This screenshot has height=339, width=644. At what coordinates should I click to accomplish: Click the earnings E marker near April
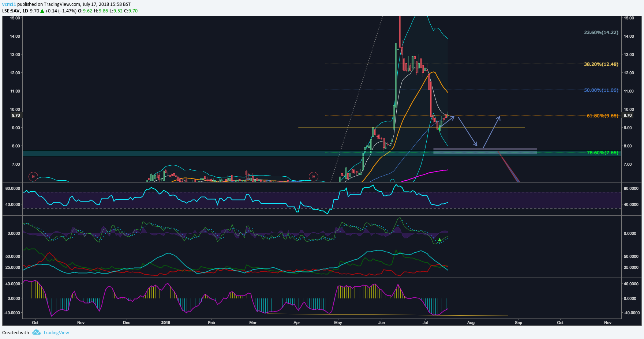click(x=314, y=177)
